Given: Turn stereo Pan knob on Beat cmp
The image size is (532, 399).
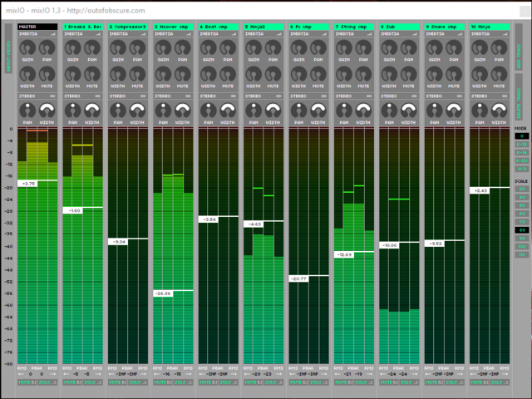Looking at the screenshot, I should [209, 111].
